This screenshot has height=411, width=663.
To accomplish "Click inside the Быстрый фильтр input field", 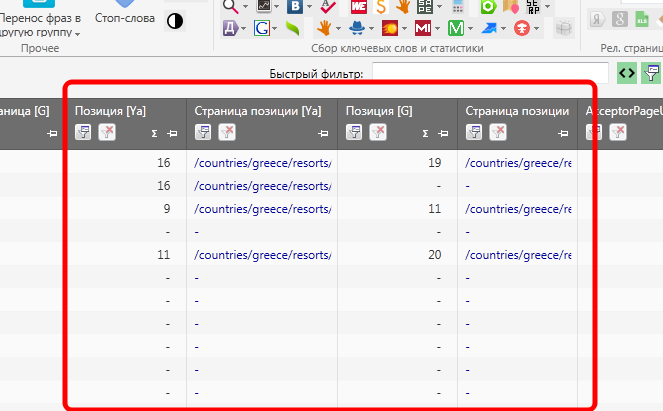I will pos(490,72).
